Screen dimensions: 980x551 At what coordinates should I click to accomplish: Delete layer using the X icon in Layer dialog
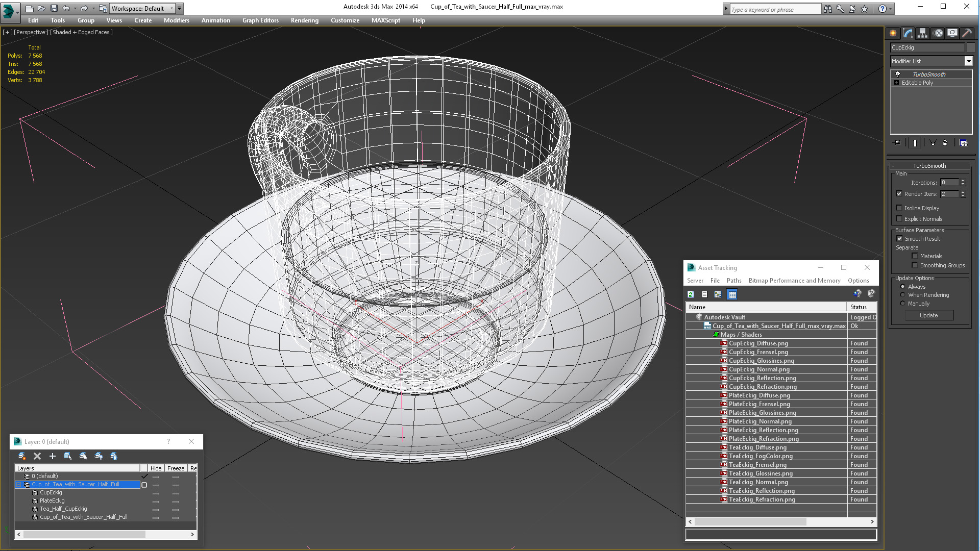tap(37, 456)
